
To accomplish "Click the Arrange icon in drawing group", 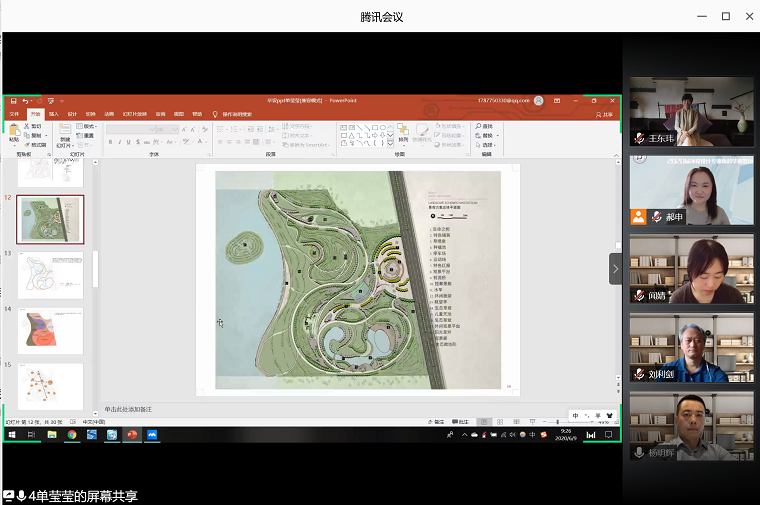I will click(x=403, y=132).
